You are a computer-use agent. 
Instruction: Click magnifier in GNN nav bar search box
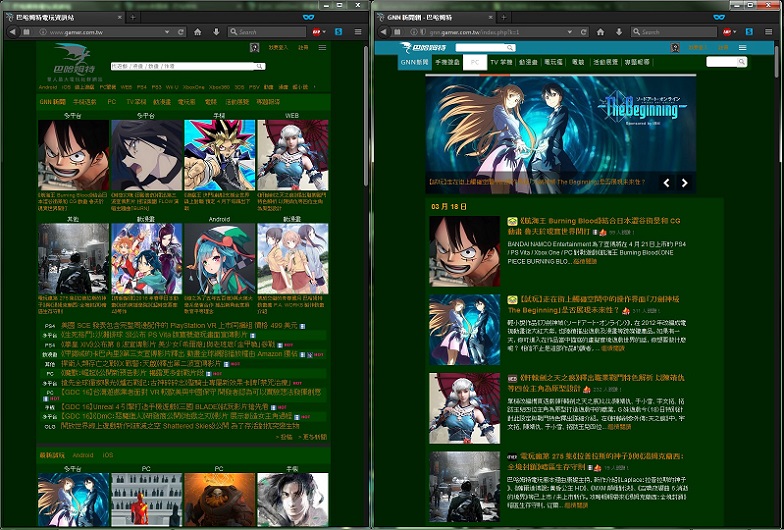742,62
